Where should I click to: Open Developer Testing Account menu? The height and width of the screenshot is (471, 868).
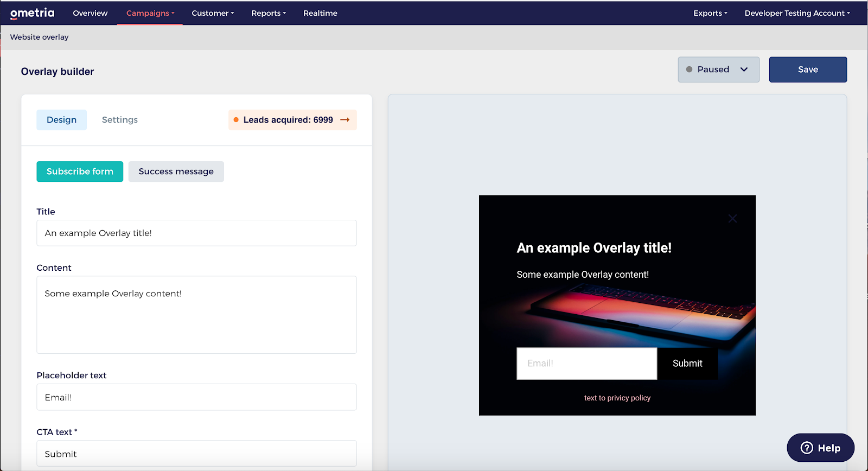click(x=797, y=13)
